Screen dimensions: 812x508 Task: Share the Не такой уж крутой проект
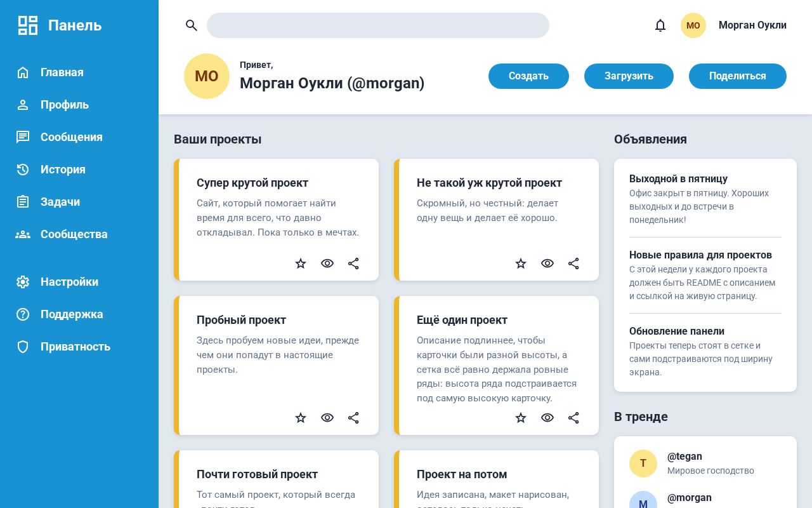click(x=573, y=264)
